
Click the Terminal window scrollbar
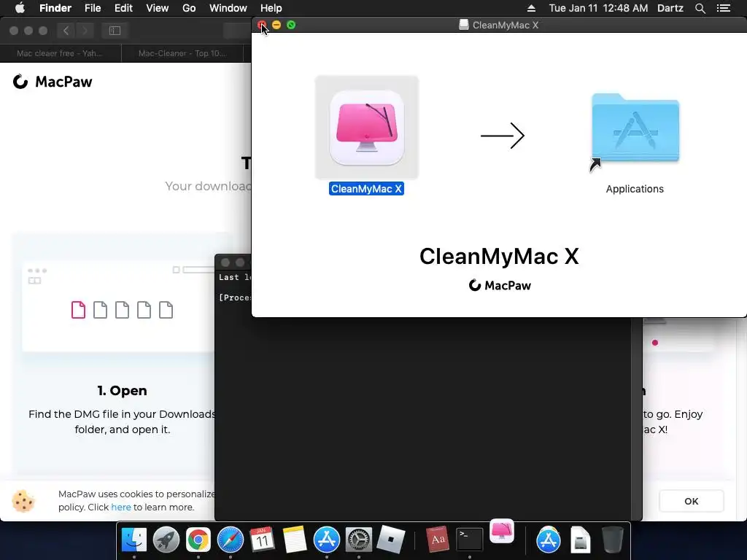tap(636, 419)
